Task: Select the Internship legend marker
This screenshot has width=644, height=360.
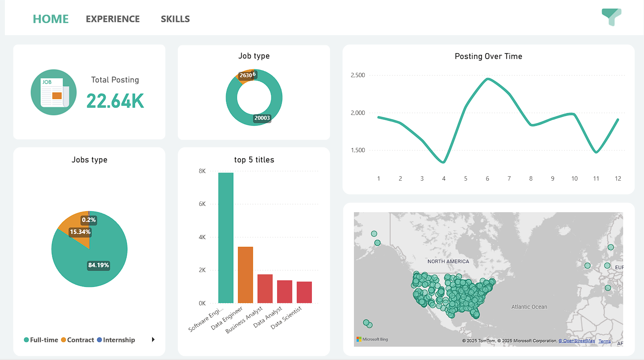Action: pyautogui.click(x=99, y=340)
